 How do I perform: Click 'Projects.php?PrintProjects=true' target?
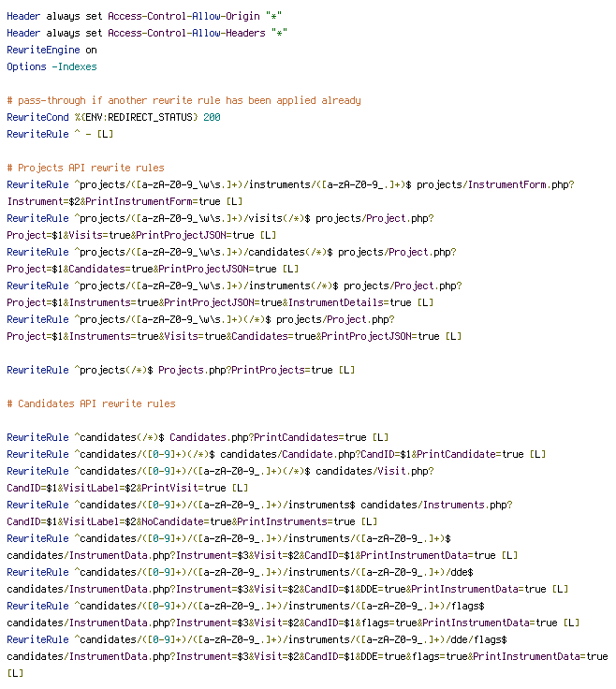(245, 370)
